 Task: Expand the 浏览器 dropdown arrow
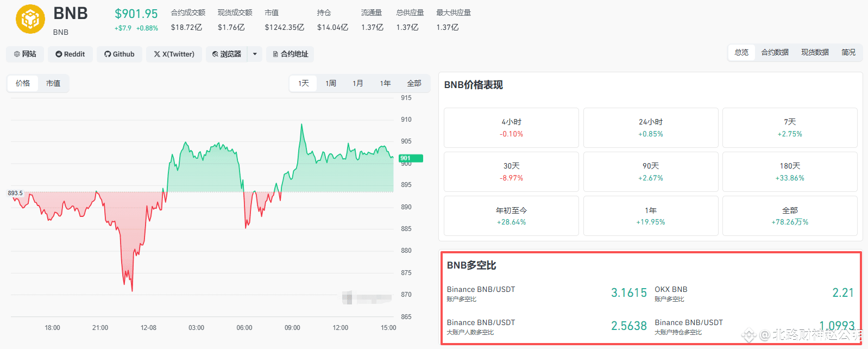click(x=255, y=54)
